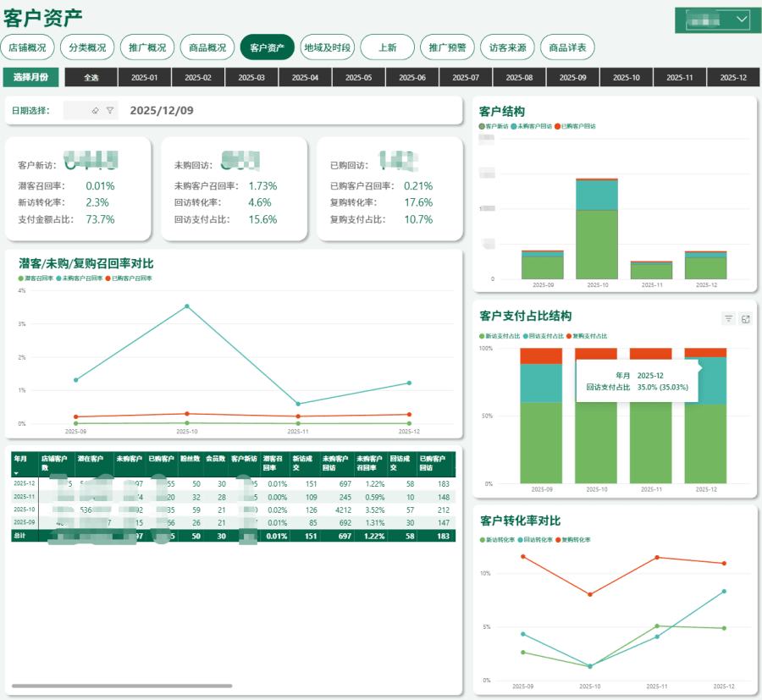Open filters icon on 客户支付占比结构 chart

click(728, 319)
